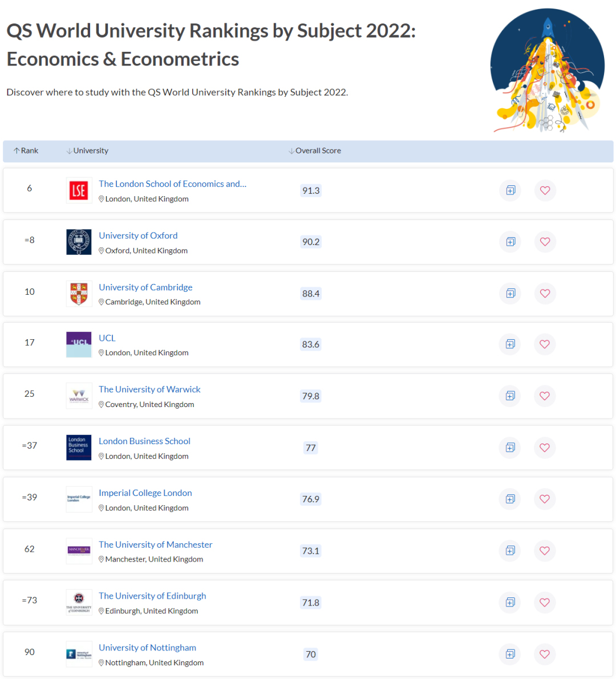This screenshot has width=616, height=679.
Task: Click the UCL logo
Action: point(79,344)
